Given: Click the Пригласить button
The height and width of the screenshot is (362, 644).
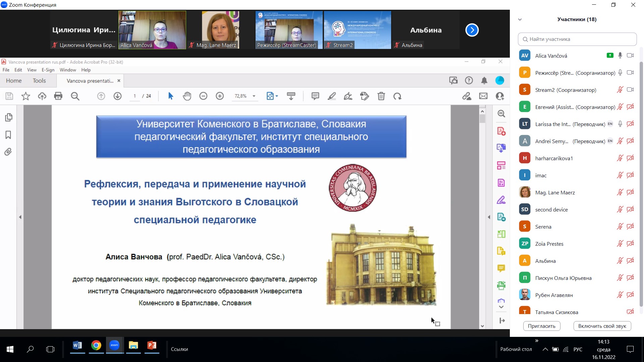Looking at the screenshot, I should pyautogui.click(x=541, y=326).
